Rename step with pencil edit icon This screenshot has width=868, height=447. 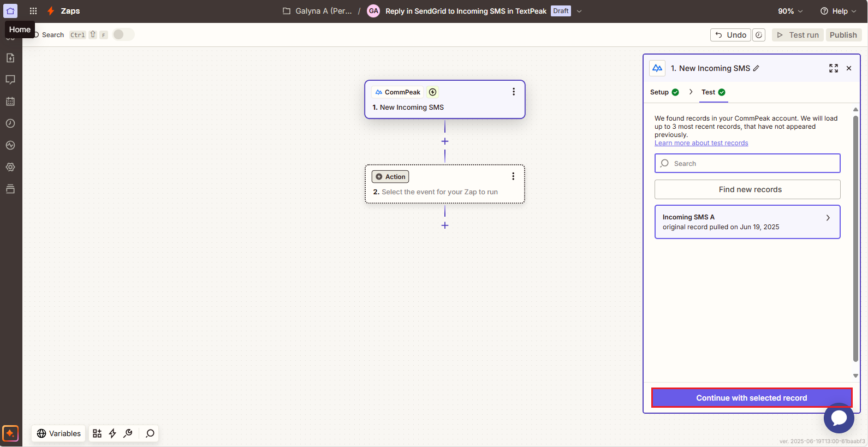pos(756,68)
